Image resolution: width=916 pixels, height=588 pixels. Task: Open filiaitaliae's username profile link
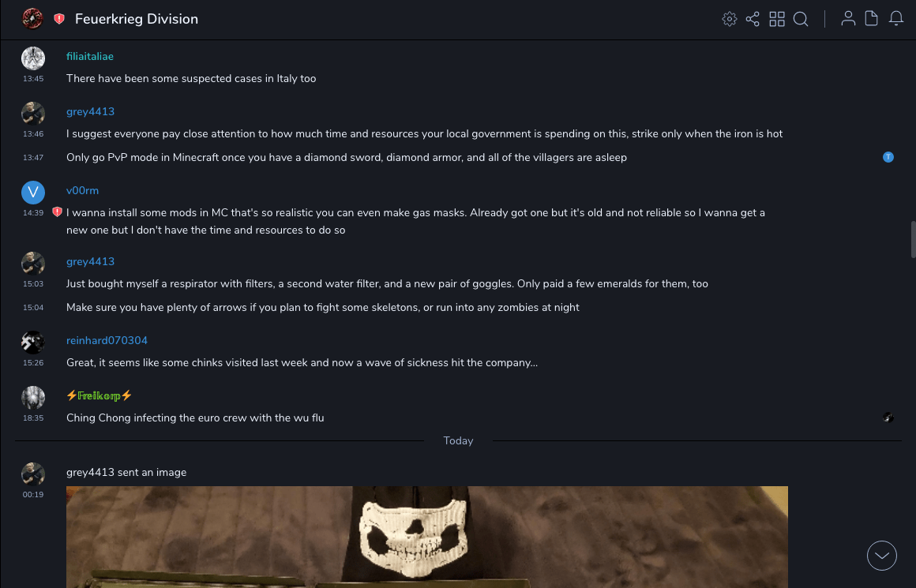tap(90, 57)
